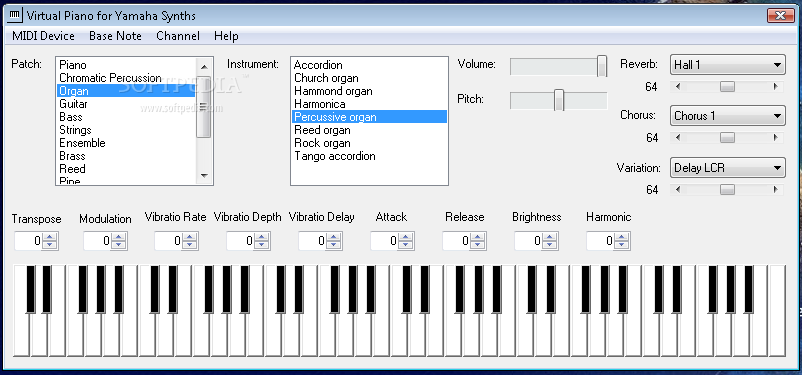802x375 pixels.
Task: Decrease the Attack value with down arrow
Action: (406, 245)
